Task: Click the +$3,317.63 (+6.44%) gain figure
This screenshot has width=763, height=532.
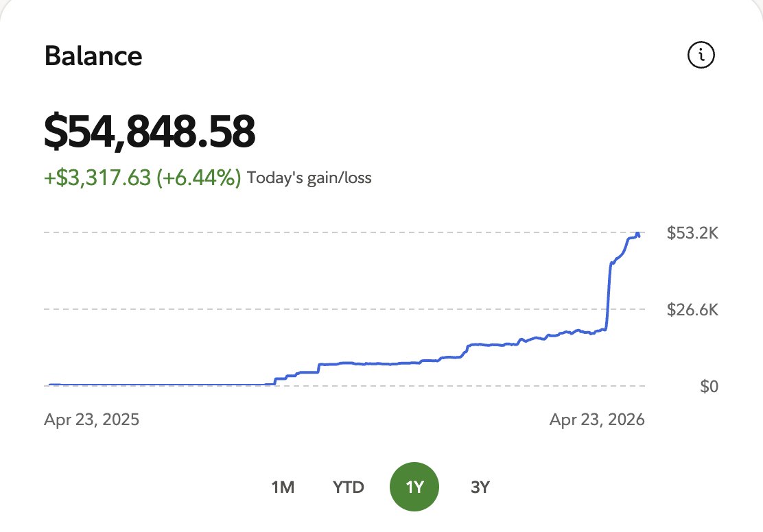Action: click(143, 178)
